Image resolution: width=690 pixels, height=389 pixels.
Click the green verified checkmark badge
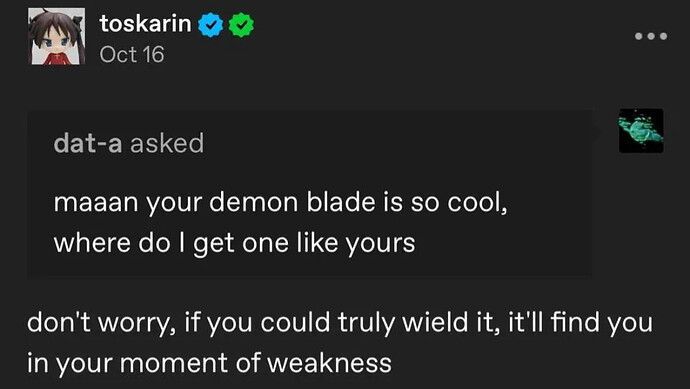click(241, 25)
